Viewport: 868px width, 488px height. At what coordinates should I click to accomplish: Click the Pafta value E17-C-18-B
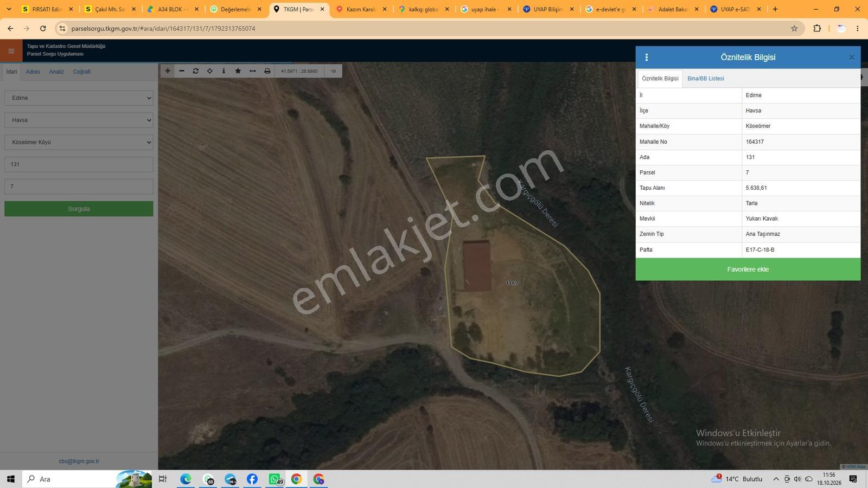pos(760,250)
